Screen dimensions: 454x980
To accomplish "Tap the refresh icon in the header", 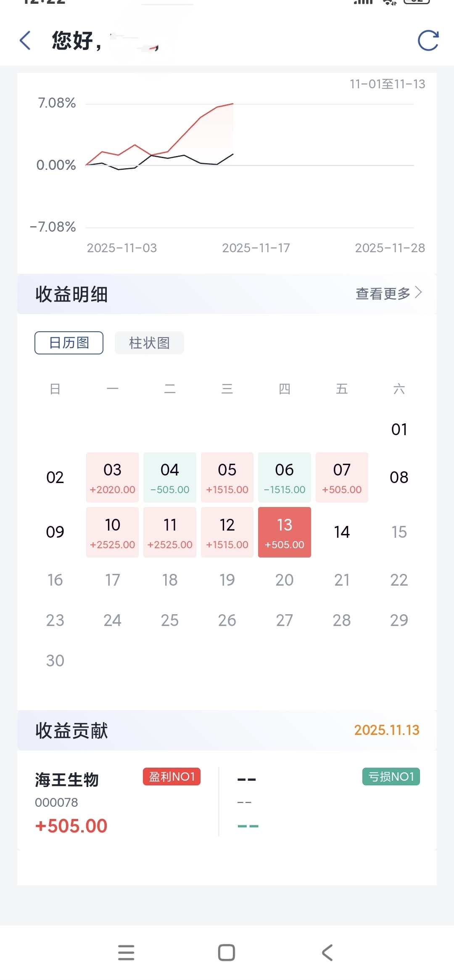I will pos(428,41).
